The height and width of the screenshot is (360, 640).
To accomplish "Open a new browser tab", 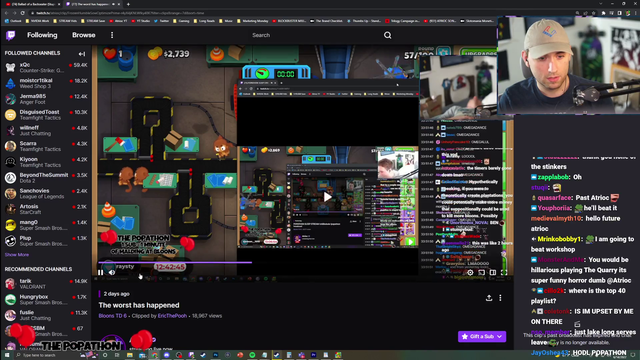I will 128,4.
